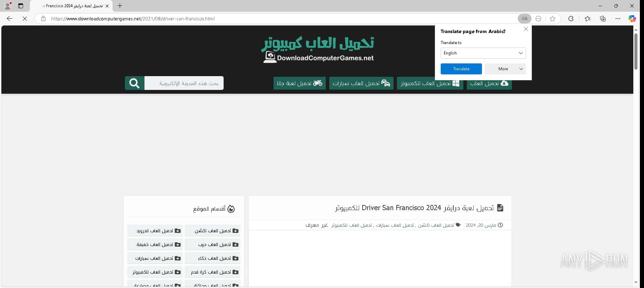This screenshot has height=288, width=644.
Task: Open category تحميل العاب اندرويد in sidebar
Action: [x=155, y=230]
